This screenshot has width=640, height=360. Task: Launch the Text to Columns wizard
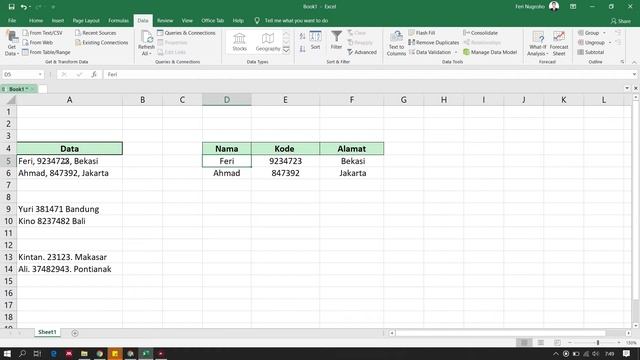tap(396, 43)
